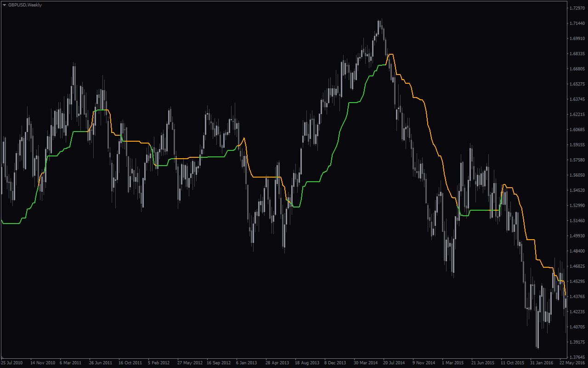Click the 21 Jun 2015 date label
The height and width of the screenshot is (368, 588).
483,363
